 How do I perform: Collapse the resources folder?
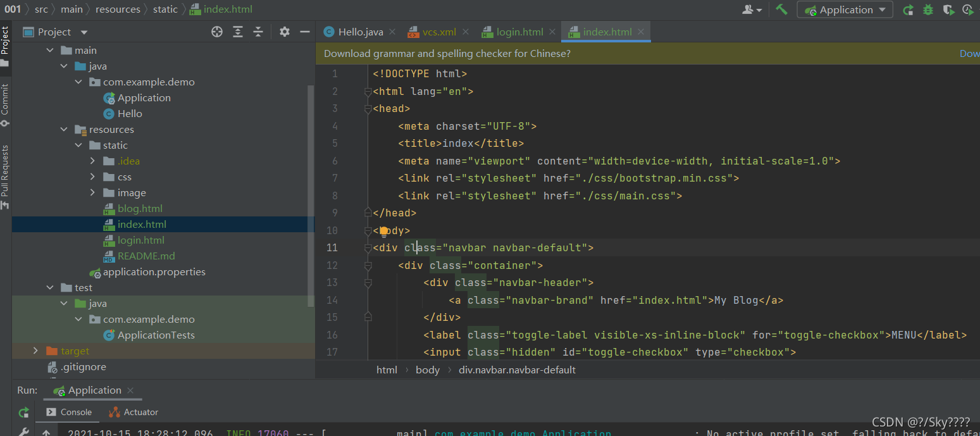pyautogui.click(x=65, y=130)
